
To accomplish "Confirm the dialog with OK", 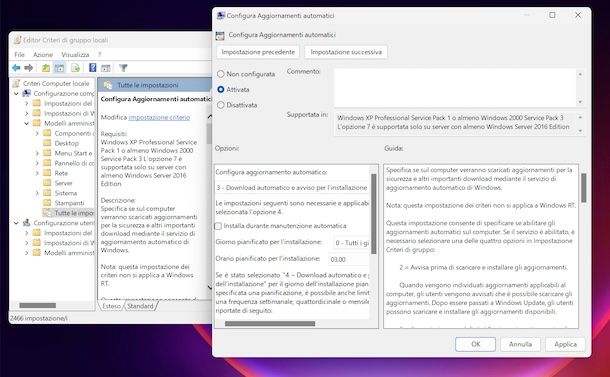I will 475,344.
